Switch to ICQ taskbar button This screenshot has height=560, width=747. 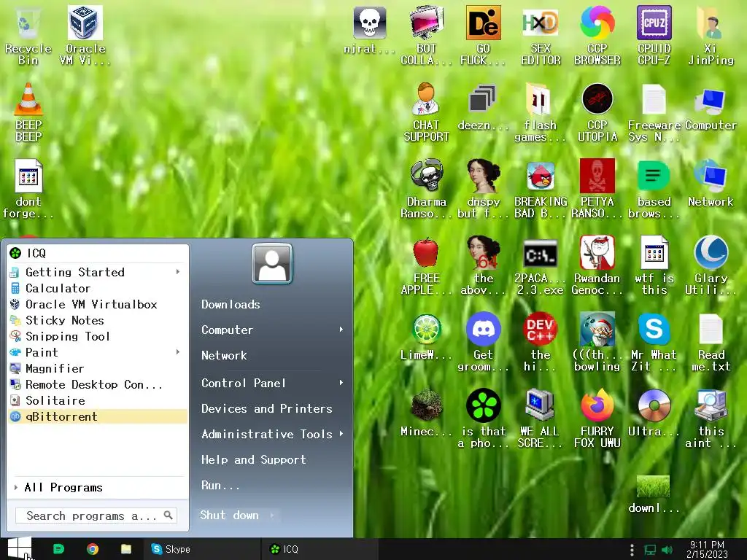coord(320,549)
